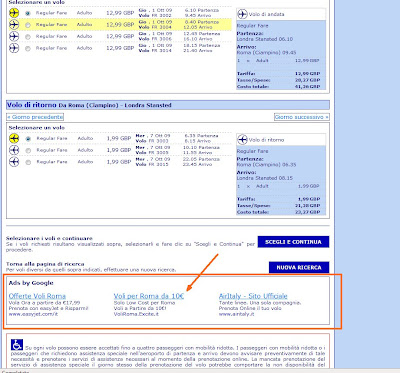
Task: Select the radio button for return flight FR 3003
Action: click(x=28, y=139)
